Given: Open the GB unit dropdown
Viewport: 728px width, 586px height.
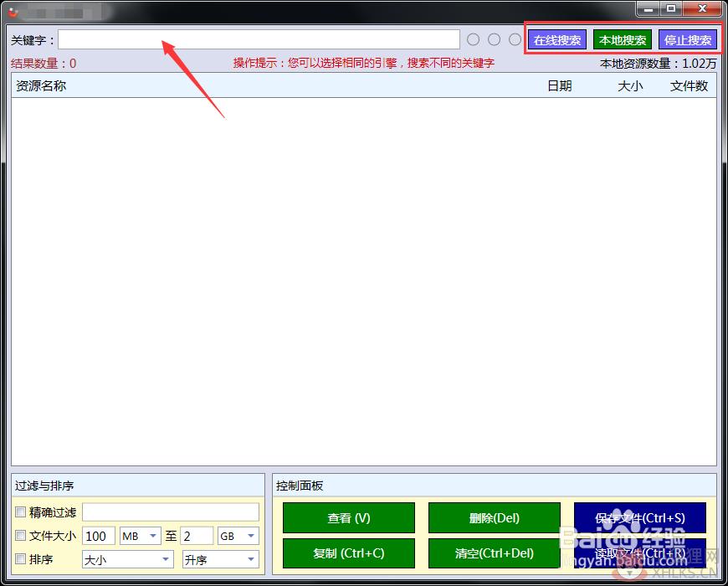Looking at the screenshot, I should coord(238,536).
